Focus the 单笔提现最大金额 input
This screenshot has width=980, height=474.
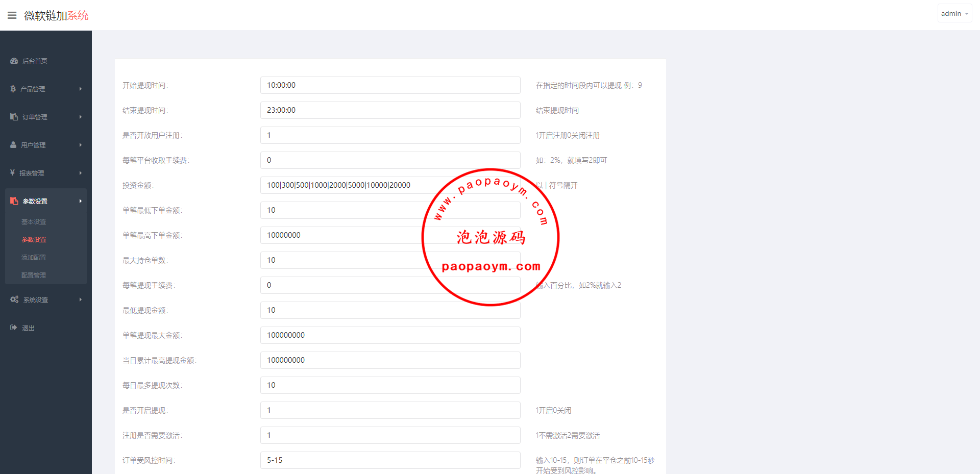point(390,335)
